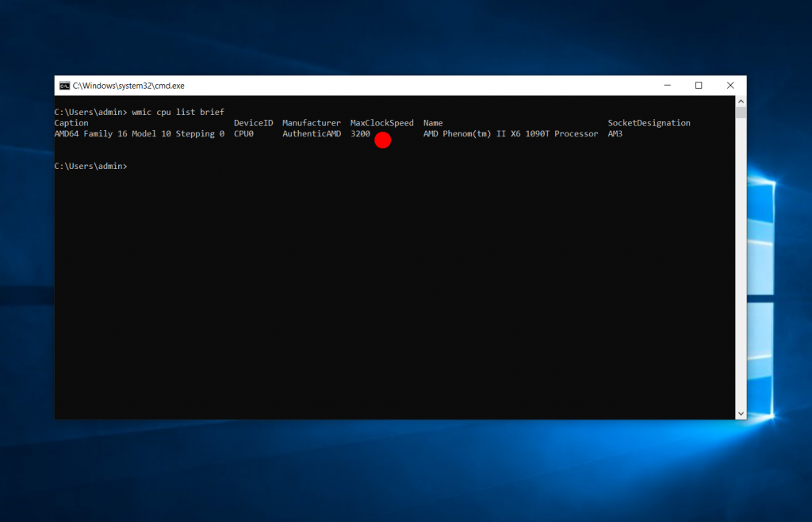Click the empty vertical scrollbar track
Screen dimensions: 812x522
(741, 262)
